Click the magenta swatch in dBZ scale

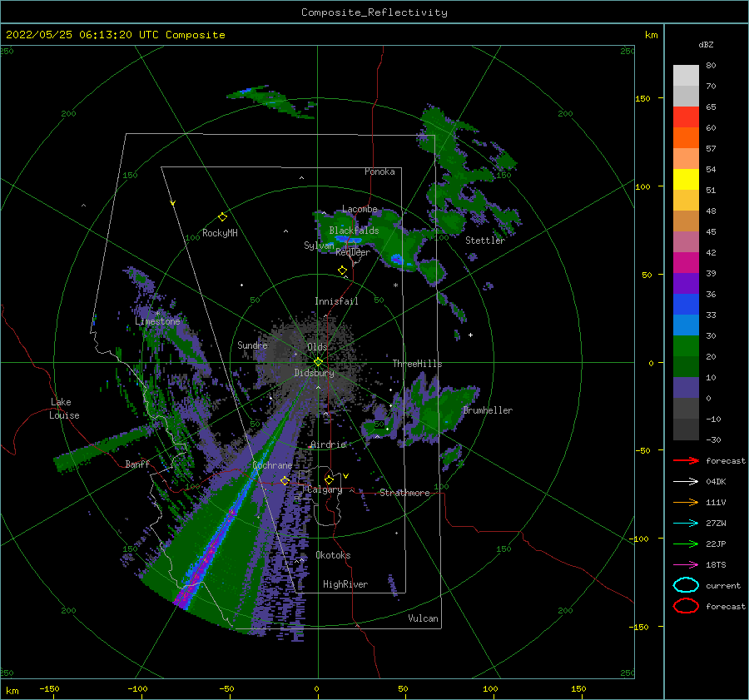coord(686,262)
